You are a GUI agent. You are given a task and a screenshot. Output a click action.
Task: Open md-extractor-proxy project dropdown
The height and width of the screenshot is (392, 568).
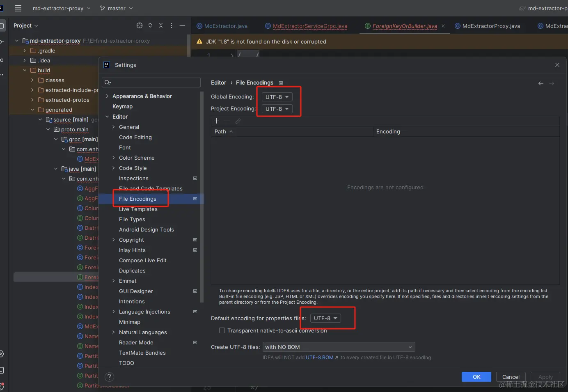point(62,8)
